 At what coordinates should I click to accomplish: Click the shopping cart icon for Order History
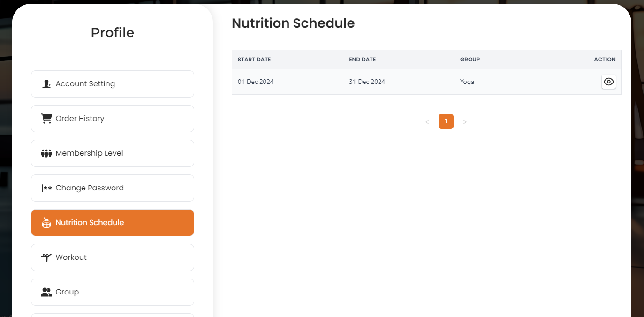[x=46, y=119]
